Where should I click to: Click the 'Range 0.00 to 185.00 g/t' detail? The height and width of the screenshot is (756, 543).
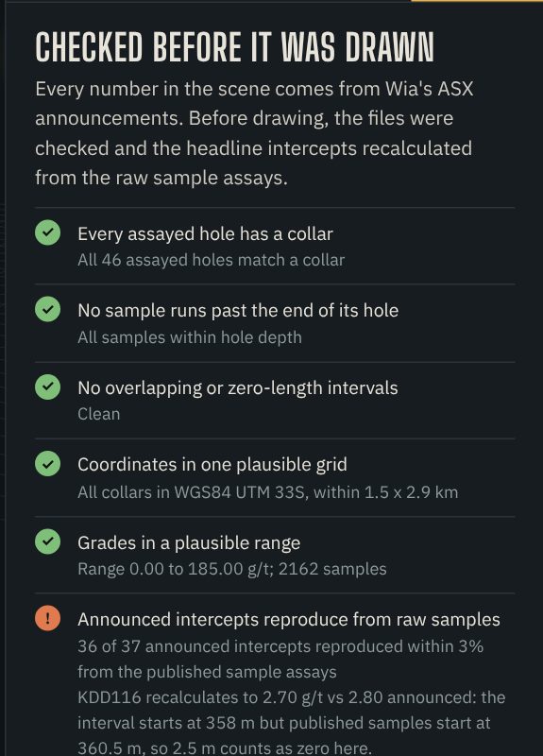coord(174,570)
